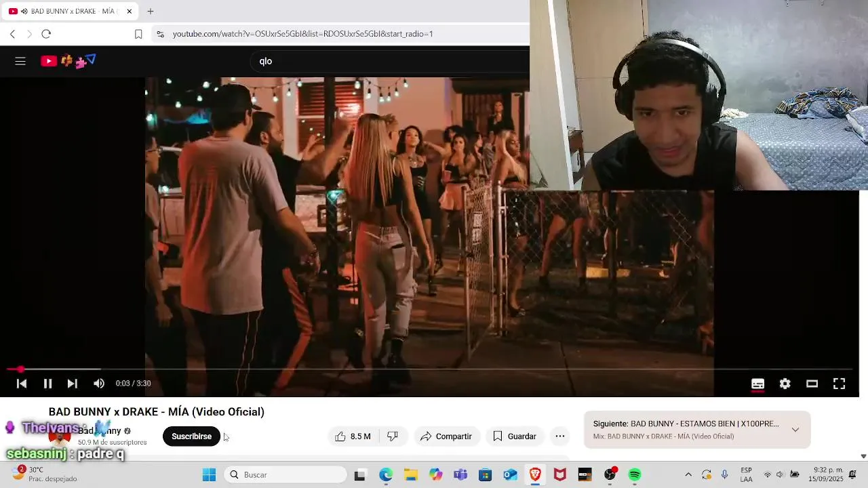
Task: Open File Explorer from the taskbar
Action: tap(410, 475)
